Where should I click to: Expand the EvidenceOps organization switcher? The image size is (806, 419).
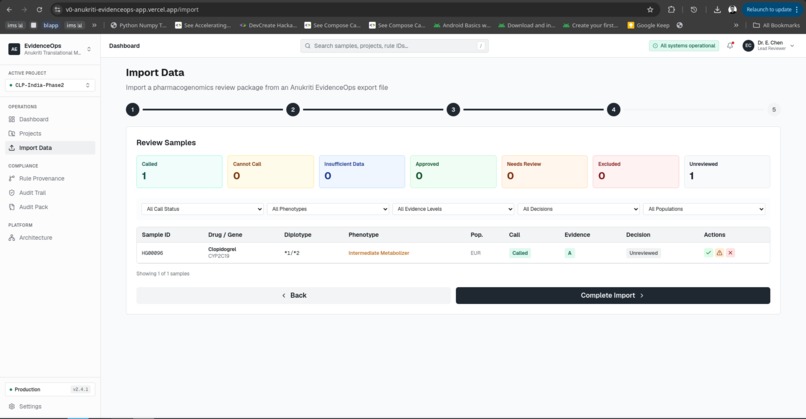click(x=89, y=49)
